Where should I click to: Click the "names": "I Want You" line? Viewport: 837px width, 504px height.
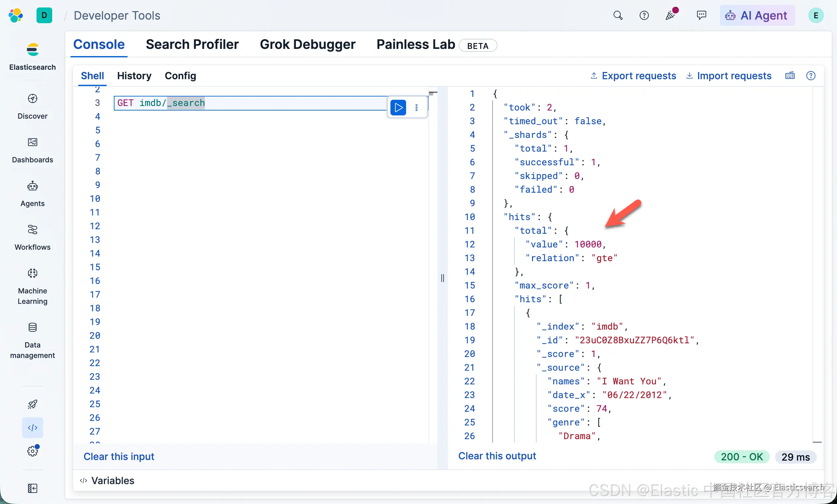point(607,381)
